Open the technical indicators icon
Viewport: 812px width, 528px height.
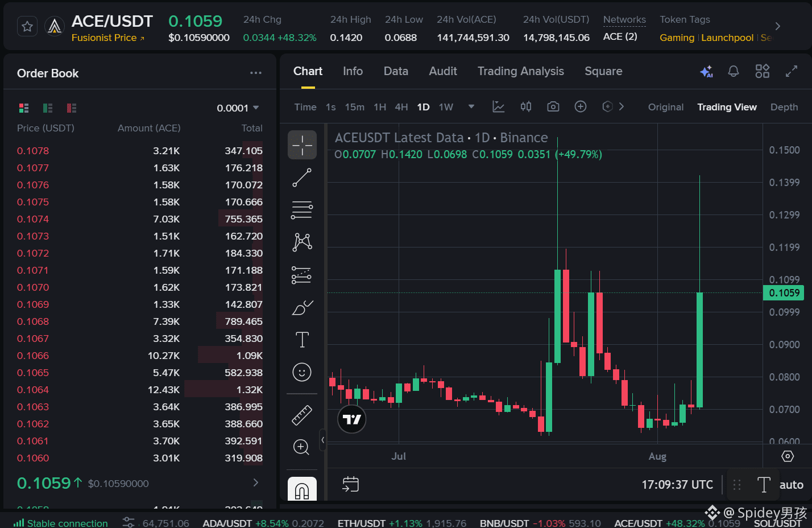499,106
